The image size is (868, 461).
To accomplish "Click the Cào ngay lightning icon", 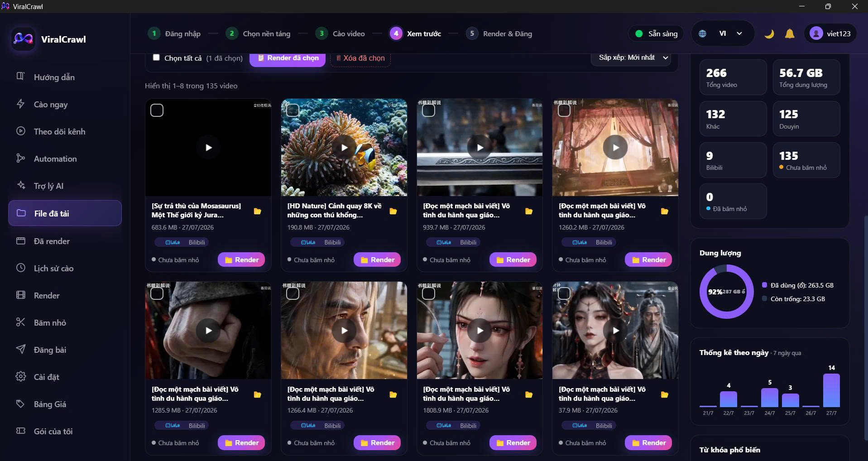I will click(x=20, y=104).
